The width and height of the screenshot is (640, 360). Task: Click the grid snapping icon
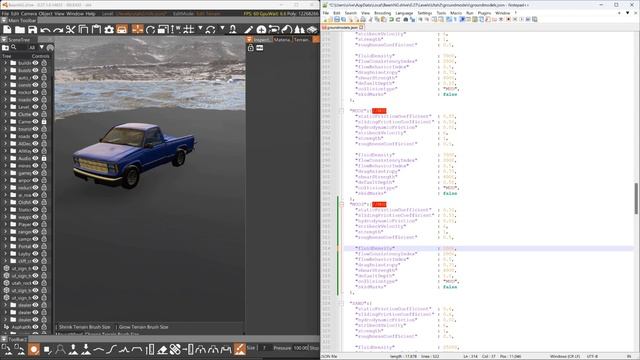(188, 30)
